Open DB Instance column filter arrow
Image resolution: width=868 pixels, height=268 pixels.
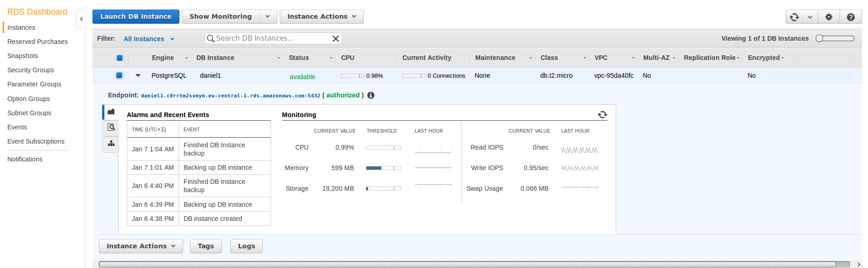click(279, 58)
